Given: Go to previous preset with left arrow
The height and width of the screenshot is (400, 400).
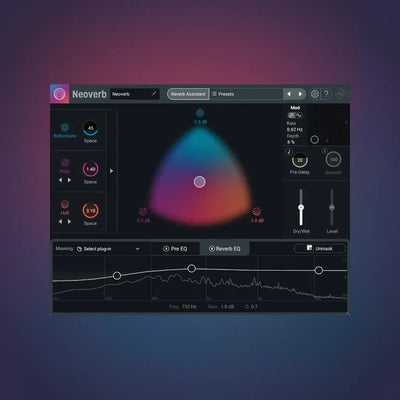Looking at the screenshot, I should click(289, 94).
